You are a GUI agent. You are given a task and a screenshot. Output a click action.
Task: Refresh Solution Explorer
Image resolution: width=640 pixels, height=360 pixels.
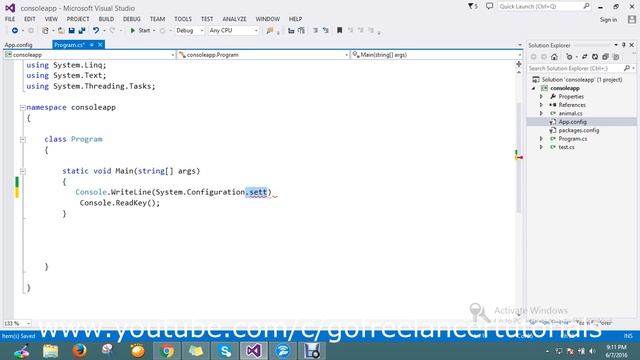tap(595, 57)
